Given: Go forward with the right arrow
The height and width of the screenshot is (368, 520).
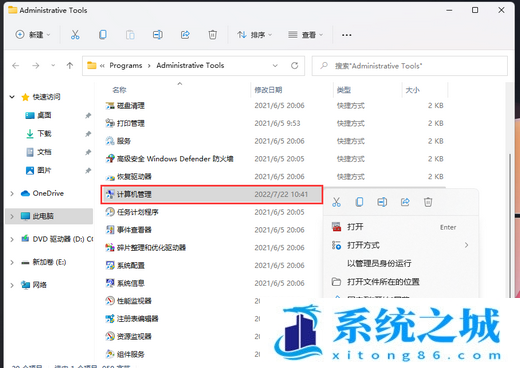Looking at the screenshot, I should point(36,66).
